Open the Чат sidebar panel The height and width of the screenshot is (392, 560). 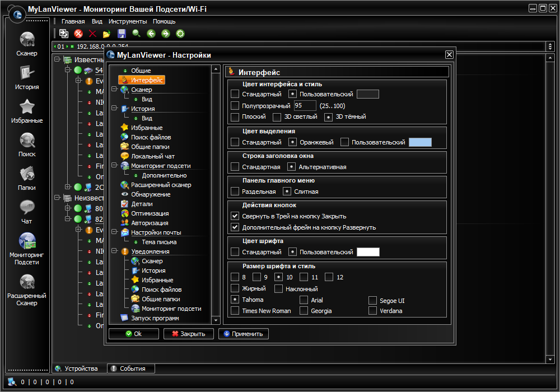27,212
